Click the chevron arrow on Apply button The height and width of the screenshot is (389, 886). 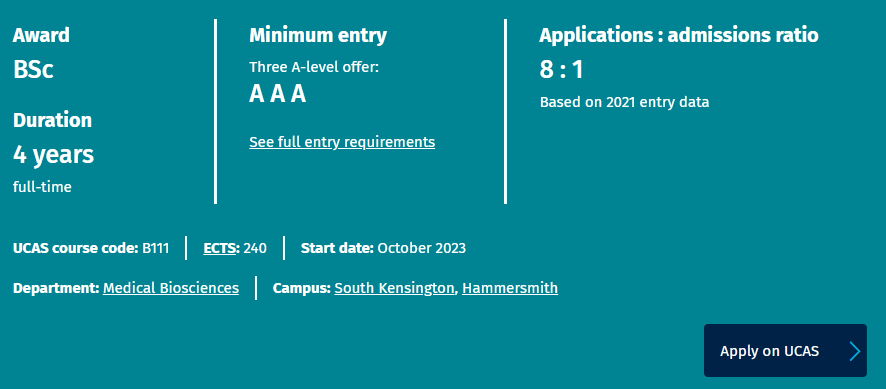pyautogui.click(x=855, y=351)
